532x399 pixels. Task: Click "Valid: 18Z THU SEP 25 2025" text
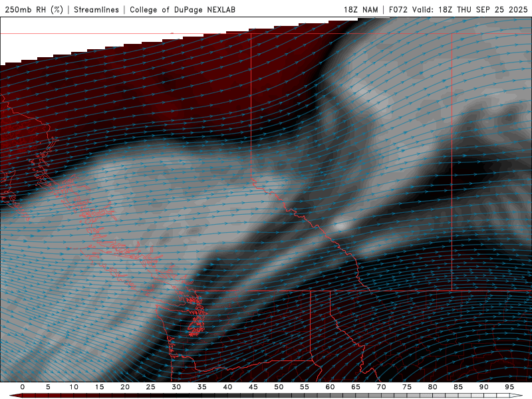pos(470,9)
